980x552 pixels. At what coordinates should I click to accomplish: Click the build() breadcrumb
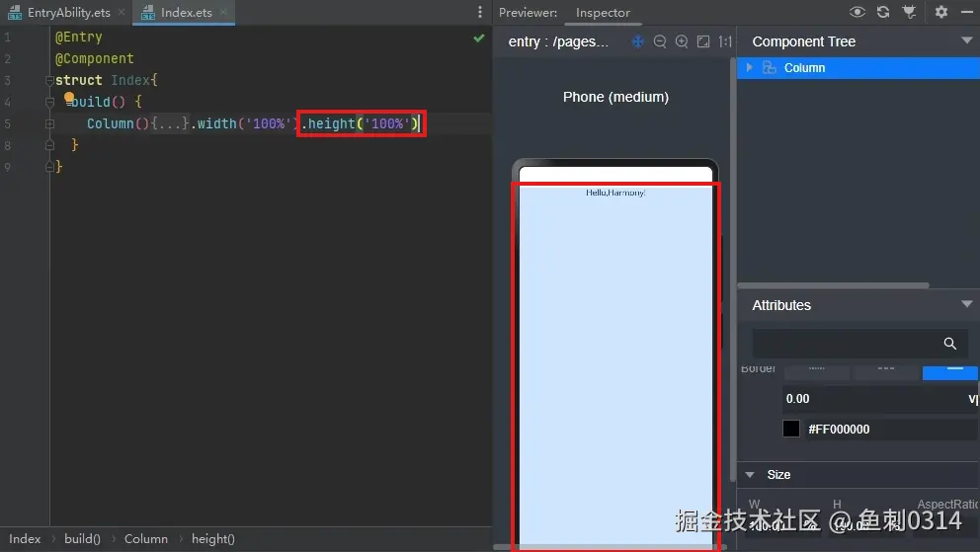point(82,539)
